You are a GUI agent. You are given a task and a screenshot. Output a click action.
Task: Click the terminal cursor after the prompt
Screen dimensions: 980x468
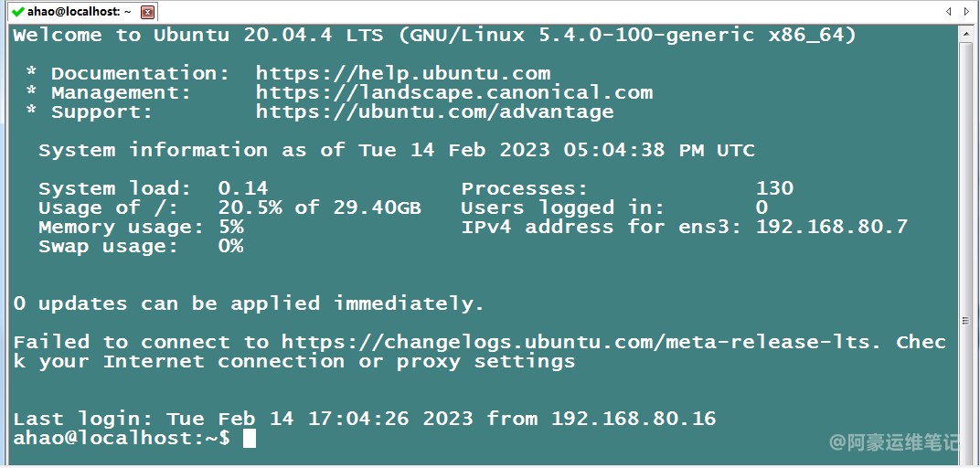coord(250,439)
